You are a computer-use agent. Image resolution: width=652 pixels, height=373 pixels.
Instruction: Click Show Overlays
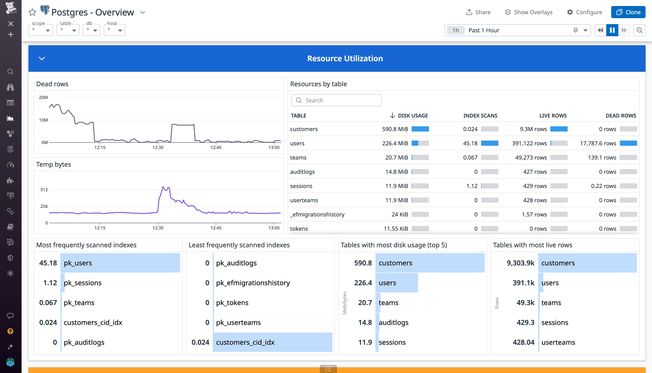point(529,12)
